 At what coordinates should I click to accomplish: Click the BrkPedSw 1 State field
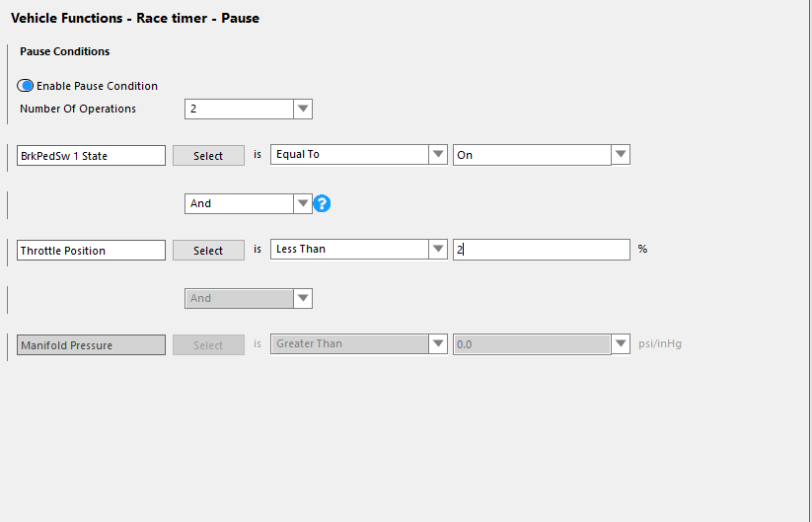tap(91, 155)
